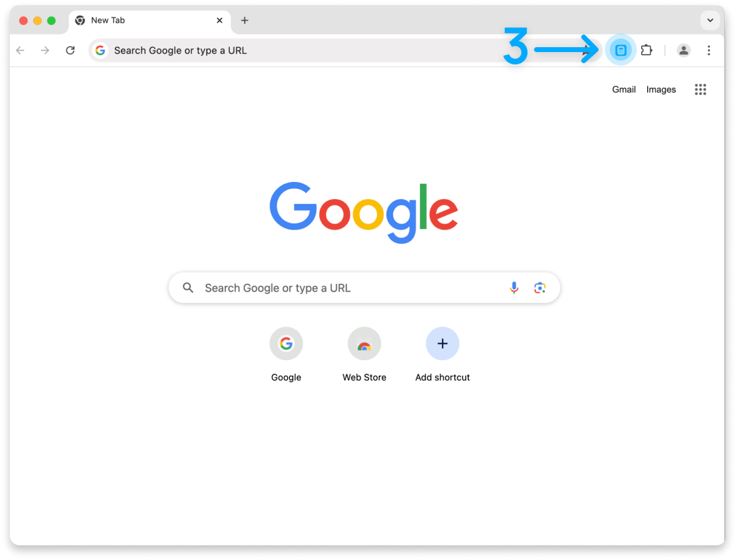Image resolution: width=736 pixels, height=560 pixels.
Task: Expand the tab search dropdown arrow
Action: tap(710, 20)
